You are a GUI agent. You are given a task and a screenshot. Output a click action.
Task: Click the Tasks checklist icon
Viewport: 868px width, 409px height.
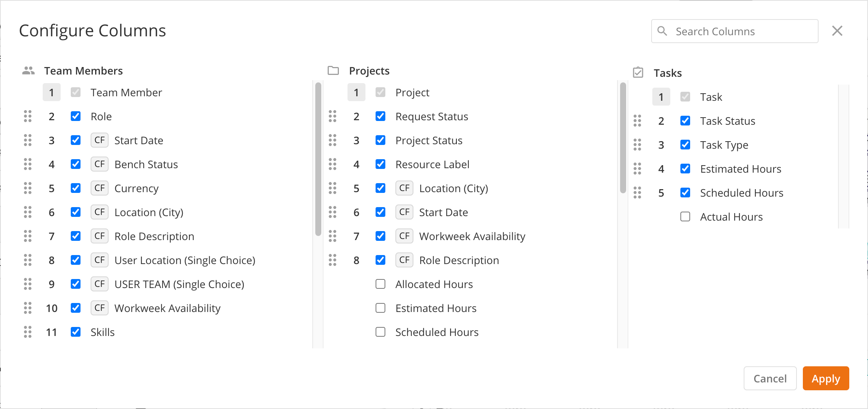pyautogui.click(x=638, y=72)
